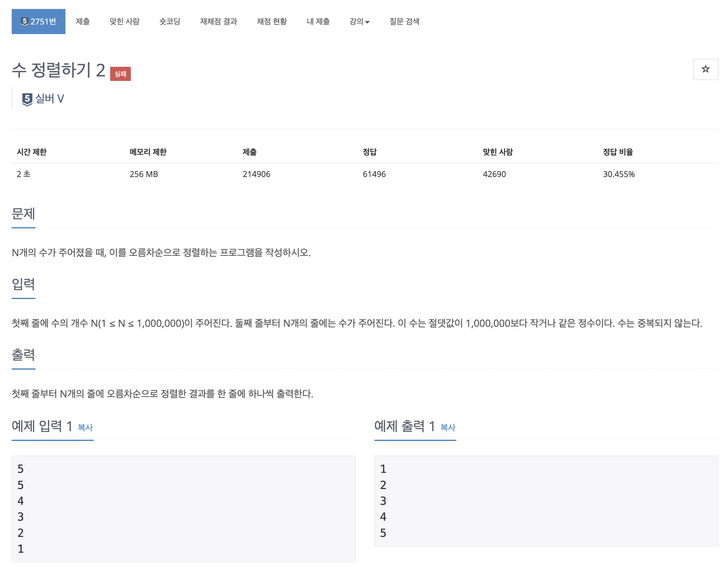Open the 채점 현황 tab

coord(272,21)
